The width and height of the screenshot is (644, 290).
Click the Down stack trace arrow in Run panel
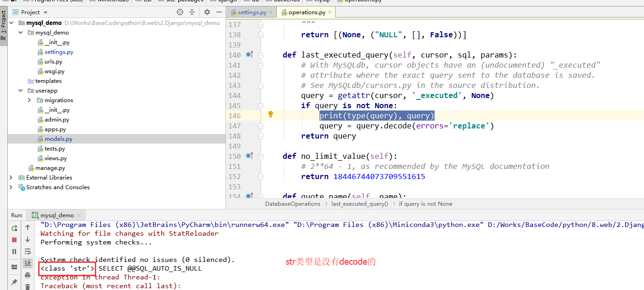click(x=28, y=239)
